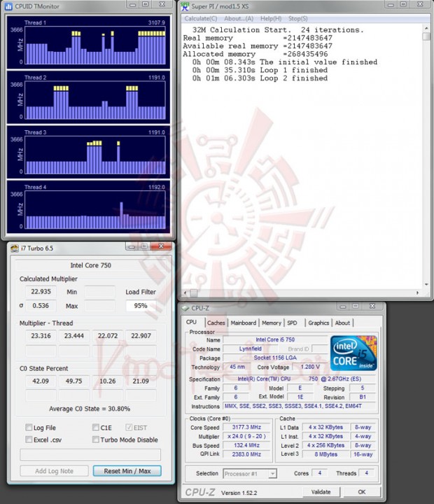The image size is (434, 504).
Task: Click the QPI Link value 2383.0 MHz
Action: [x=246, y=454]
